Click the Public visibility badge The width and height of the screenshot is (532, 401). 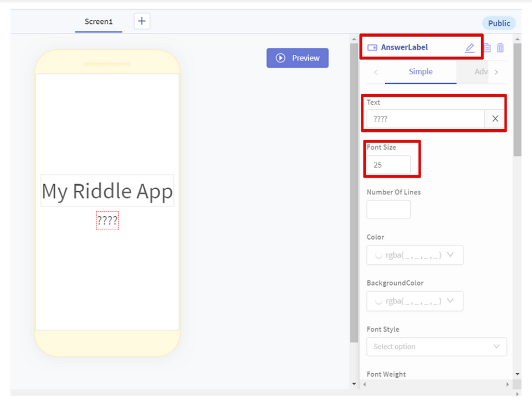[499, 23]
